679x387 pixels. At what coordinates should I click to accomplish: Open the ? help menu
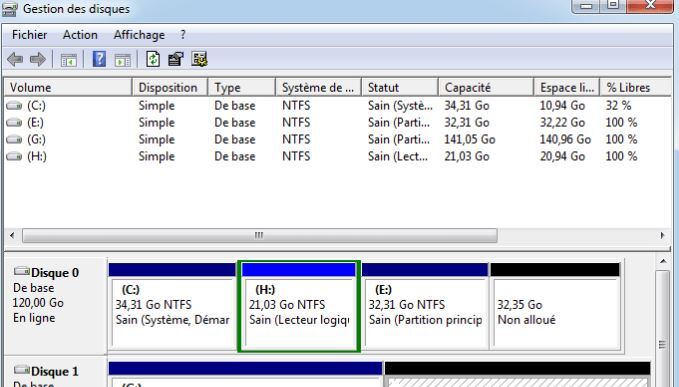(x=183, y=35)
